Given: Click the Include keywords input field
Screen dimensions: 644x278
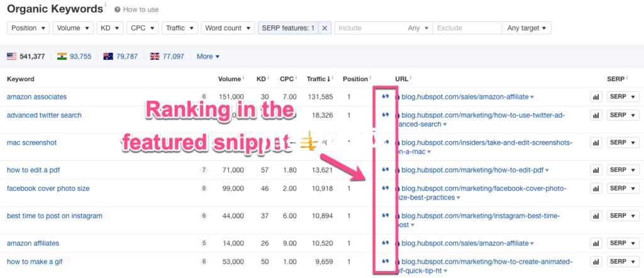Looking at the screenshot, I should click(x=370, y=28).
